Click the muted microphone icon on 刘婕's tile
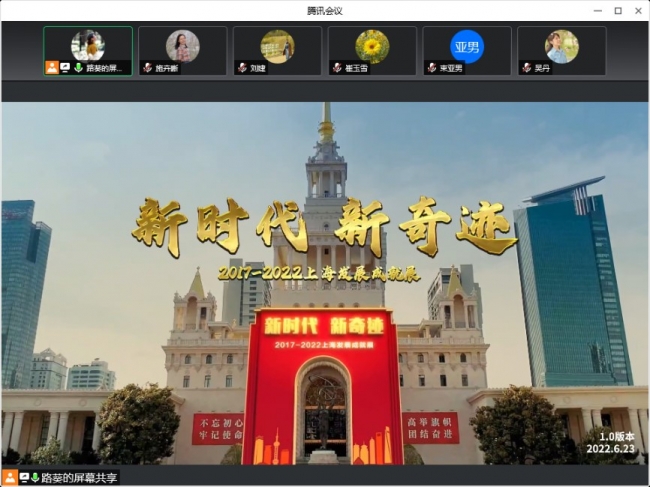This screenshot has width=650, height=487. (x=243, y=68)
